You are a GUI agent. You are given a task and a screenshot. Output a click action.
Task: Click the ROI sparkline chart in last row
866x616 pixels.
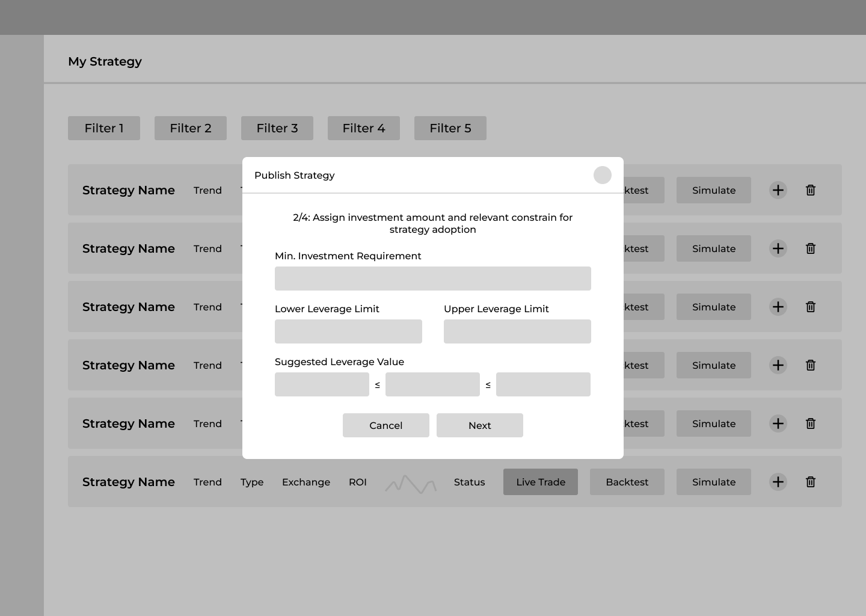click(x=410, y=484)
